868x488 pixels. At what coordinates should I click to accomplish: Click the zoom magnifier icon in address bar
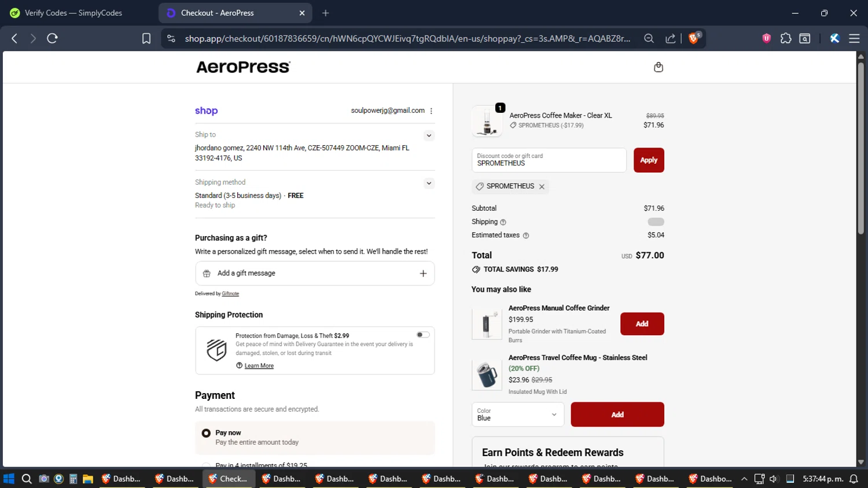pos(649,38)
